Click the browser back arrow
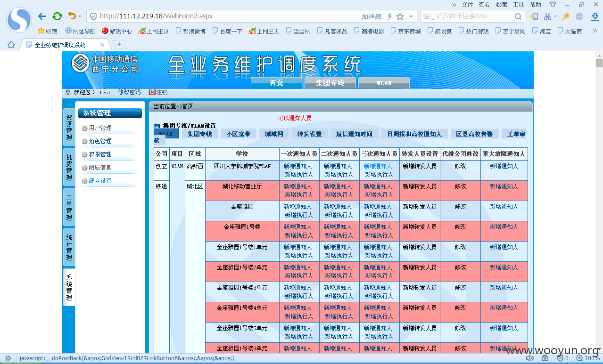 (42, 16)
